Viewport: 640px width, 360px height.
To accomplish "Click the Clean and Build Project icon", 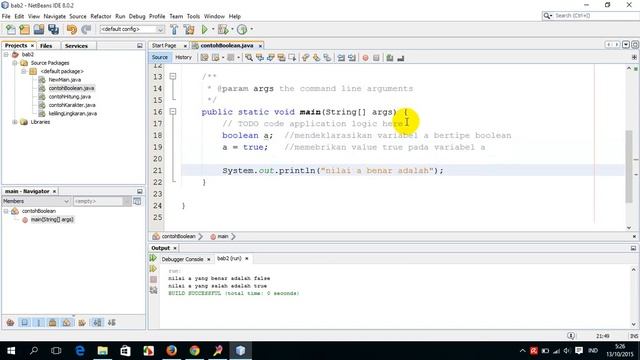I will (189, 29).
